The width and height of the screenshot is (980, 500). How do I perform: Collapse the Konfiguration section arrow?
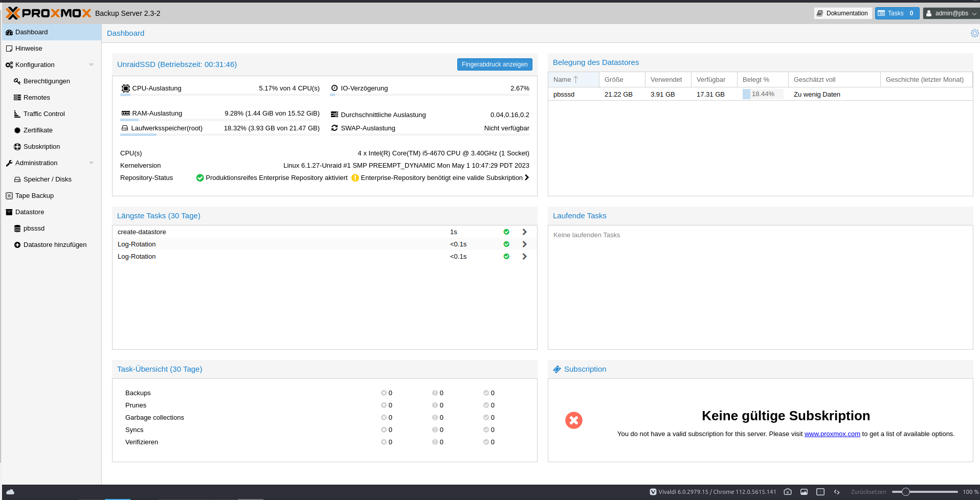pyautogui.click(x=91, y=65)
